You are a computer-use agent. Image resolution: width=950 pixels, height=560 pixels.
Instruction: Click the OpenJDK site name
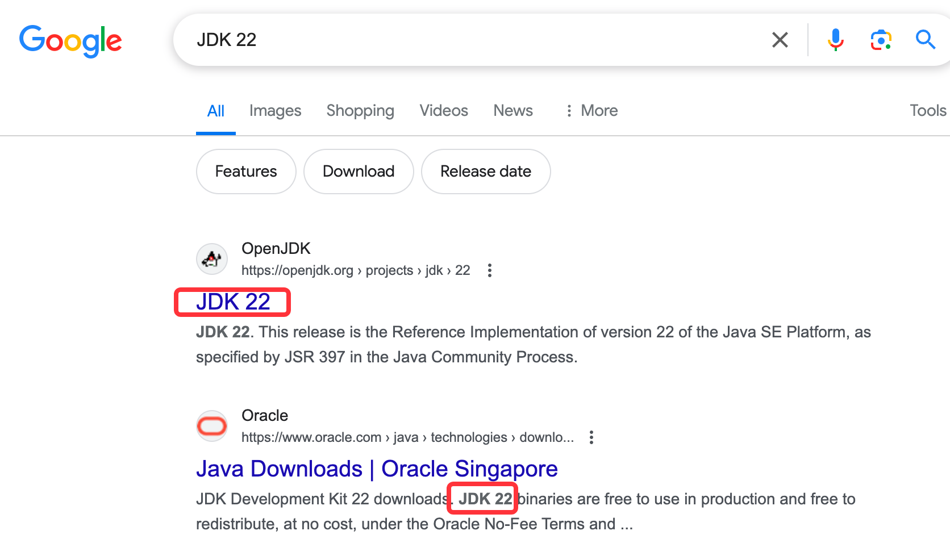pos(276,249)
